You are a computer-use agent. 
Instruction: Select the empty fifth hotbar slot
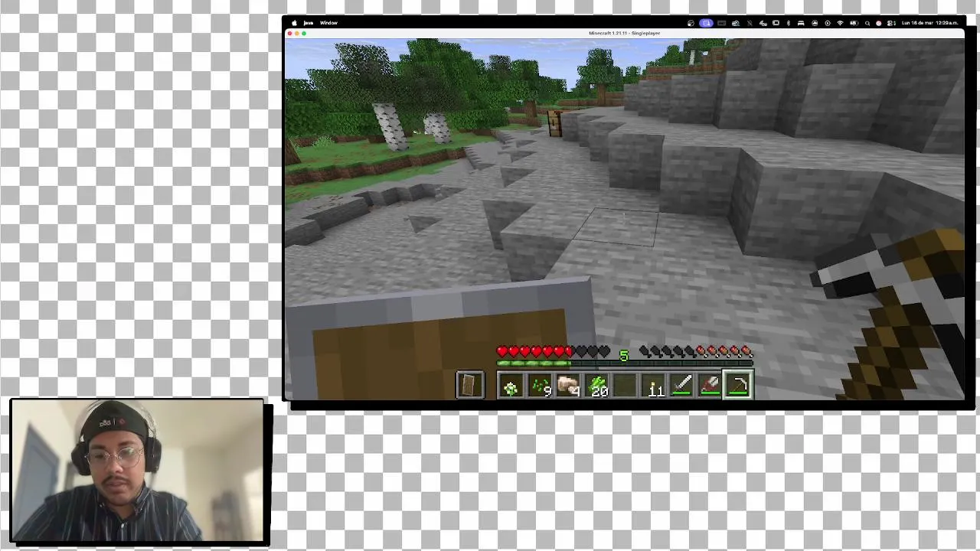(x=625, y=384)
